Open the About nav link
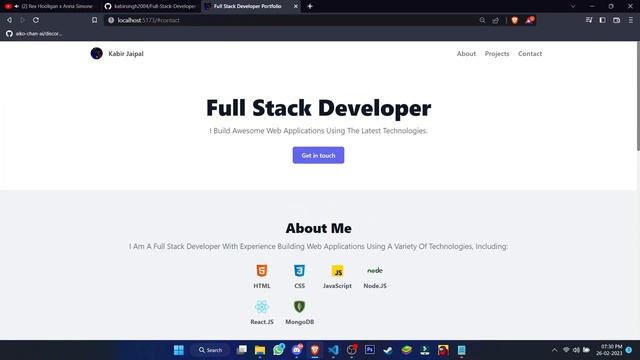This screenshot has height=360, width=640. coord(466,53)
